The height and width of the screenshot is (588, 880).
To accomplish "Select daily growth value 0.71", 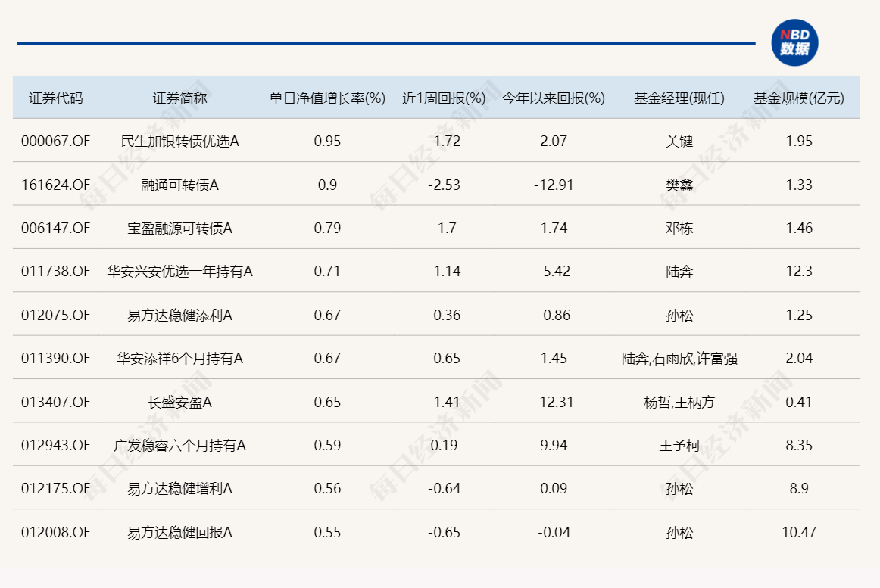I will coord(327,271).
